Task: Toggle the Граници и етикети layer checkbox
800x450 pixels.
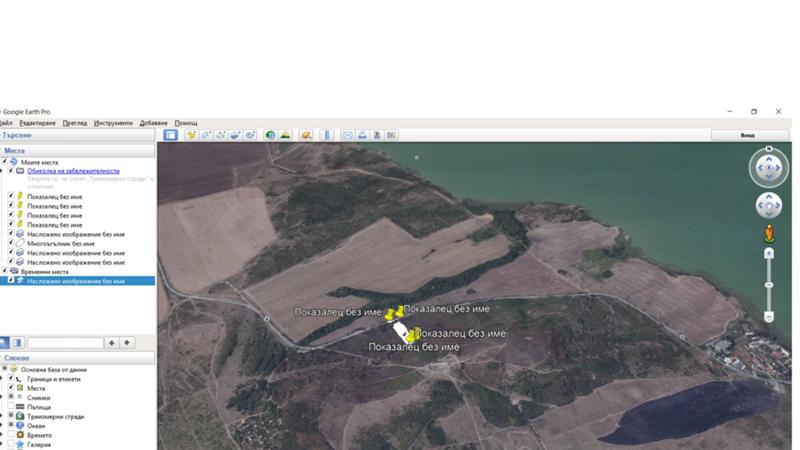Action: 12,379
